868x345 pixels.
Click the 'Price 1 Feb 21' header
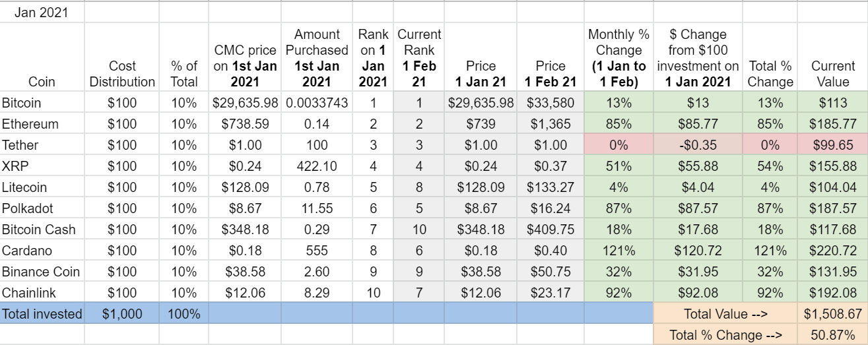point(551,57)
